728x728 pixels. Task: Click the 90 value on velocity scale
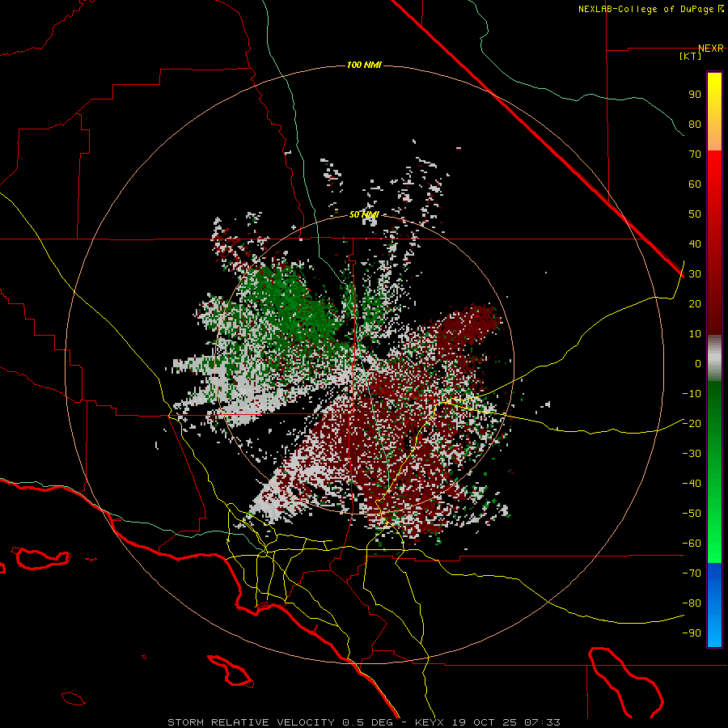[695, 95]
